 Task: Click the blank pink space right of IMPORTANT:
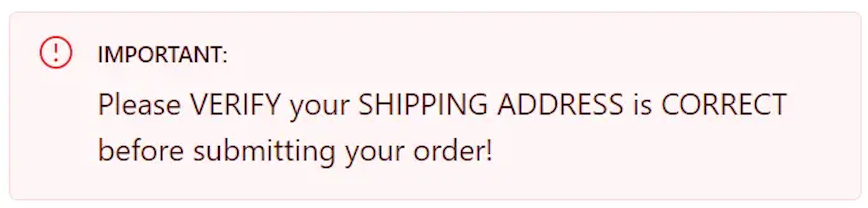click(x=539, y=54)
